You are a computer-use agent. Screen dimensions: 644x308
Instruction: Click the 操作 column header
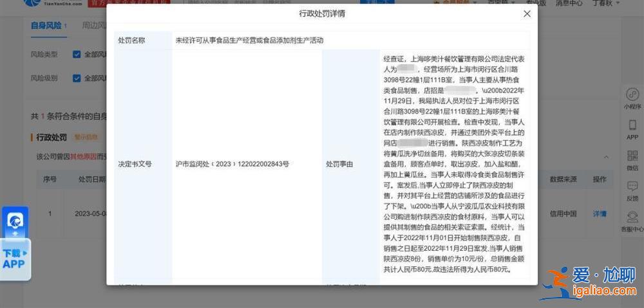[600, 179]
